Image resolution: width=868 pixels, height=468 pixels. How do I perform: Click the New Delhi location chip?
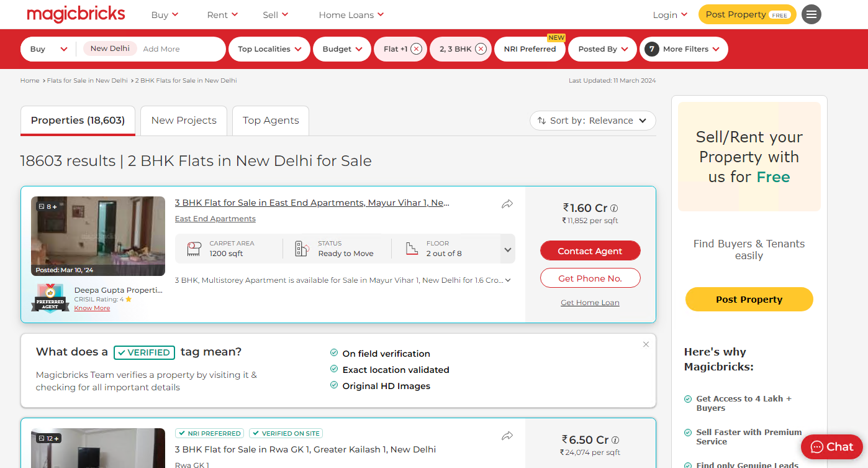110,48
